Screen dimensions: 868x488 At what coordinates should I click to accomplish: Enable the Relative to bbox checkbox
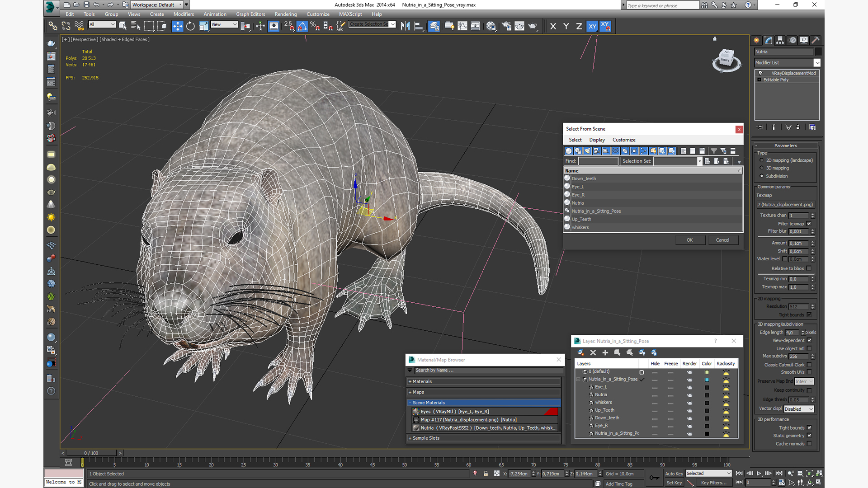[x=809, y=268]
